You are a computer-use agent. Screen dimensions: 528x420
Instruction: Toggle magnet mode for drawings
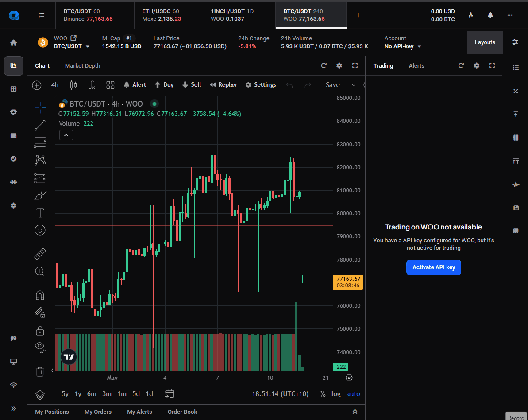coord(40,295)
